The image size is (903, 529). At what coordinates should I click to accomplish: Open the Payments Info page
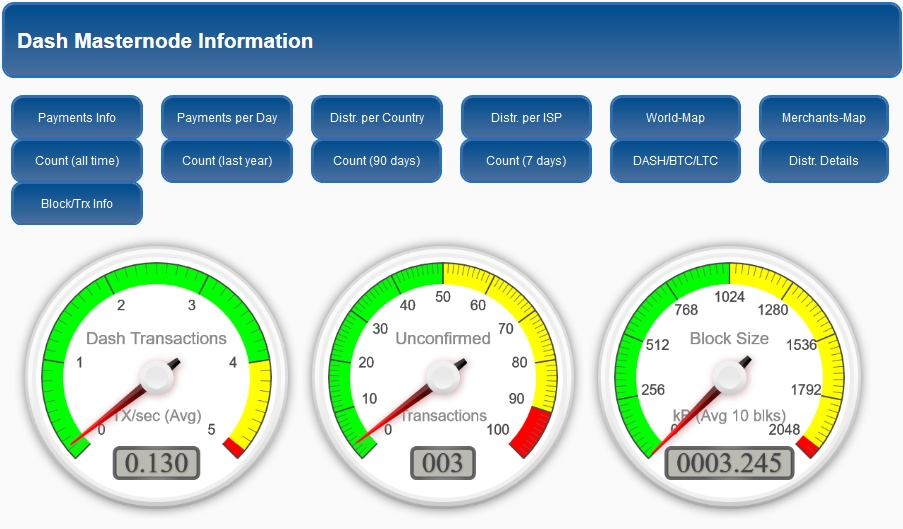[77, 117]
